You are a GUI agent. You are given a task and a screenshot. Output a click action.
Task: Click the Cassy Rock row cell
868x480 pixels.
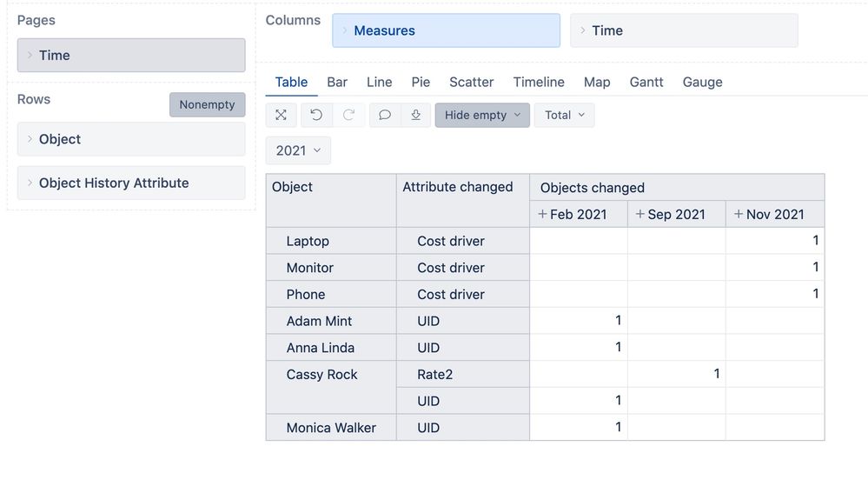[322, 375]
